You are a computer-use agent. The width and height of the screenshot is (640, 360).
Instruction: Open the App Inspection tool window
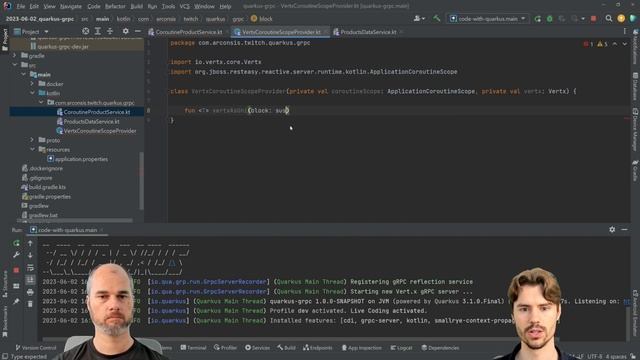(x=362, y=348)
